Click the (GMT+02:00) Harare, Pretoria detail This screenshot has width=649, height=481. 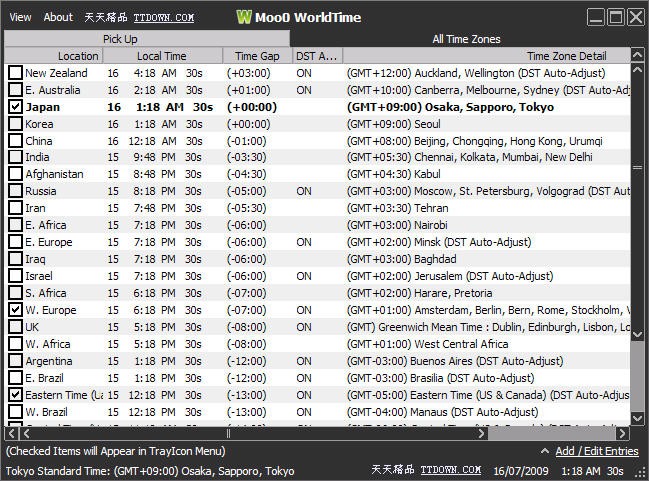pos(420,293)
